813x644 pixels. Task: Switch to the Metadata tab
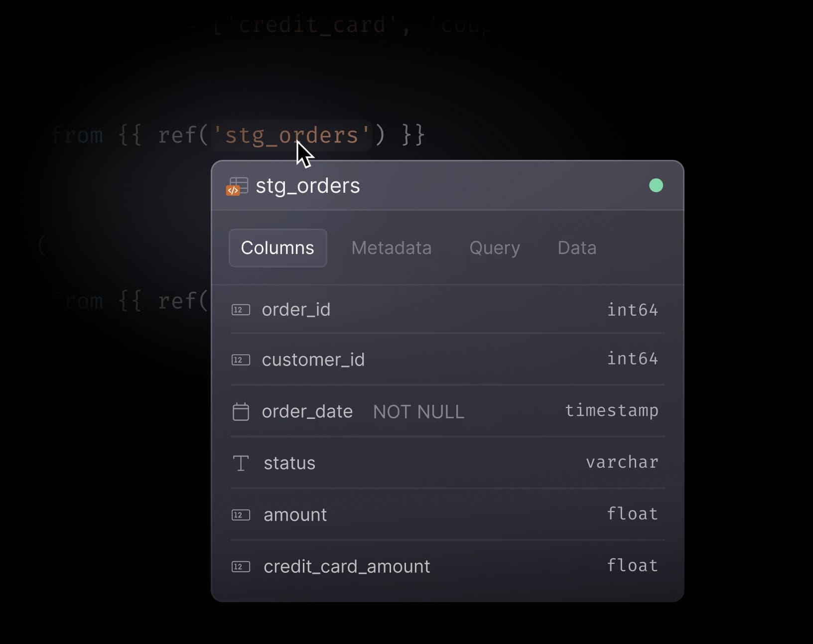coord(391,248)
